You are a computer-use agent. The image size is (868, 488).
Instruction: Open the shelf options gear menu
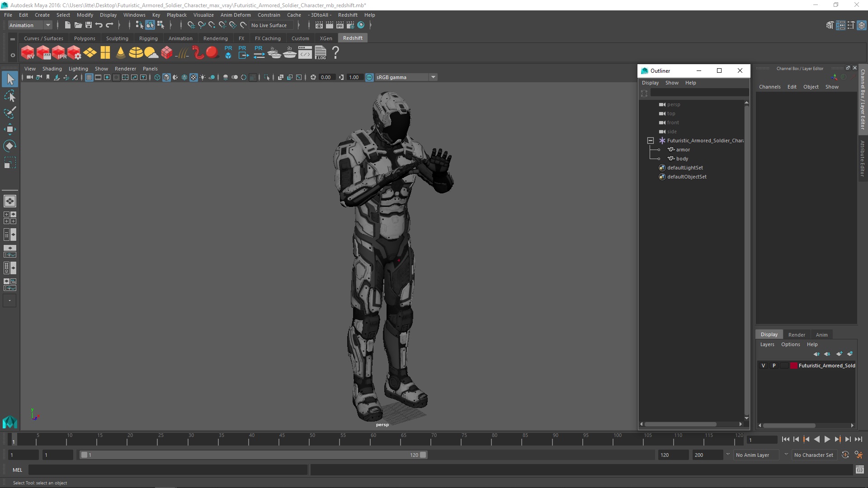click(13, 55)
